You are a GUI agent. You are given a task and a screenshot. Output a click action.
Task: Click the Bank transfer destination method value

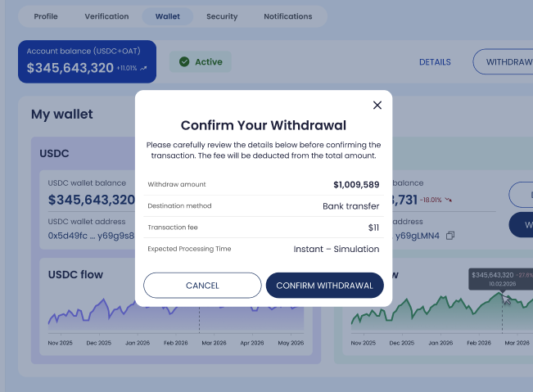click(350, 206)
